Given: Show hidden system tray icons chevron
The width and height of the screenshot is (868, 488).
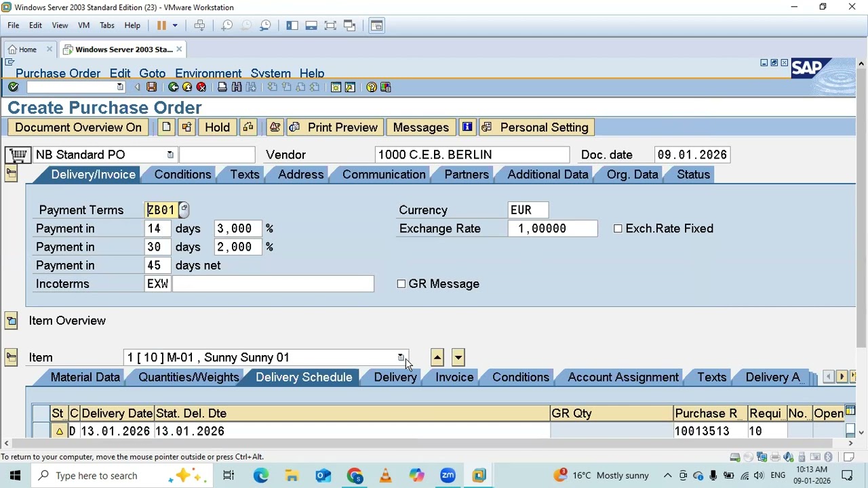Looking at the screenshot, I should click(x=667, y=476).
